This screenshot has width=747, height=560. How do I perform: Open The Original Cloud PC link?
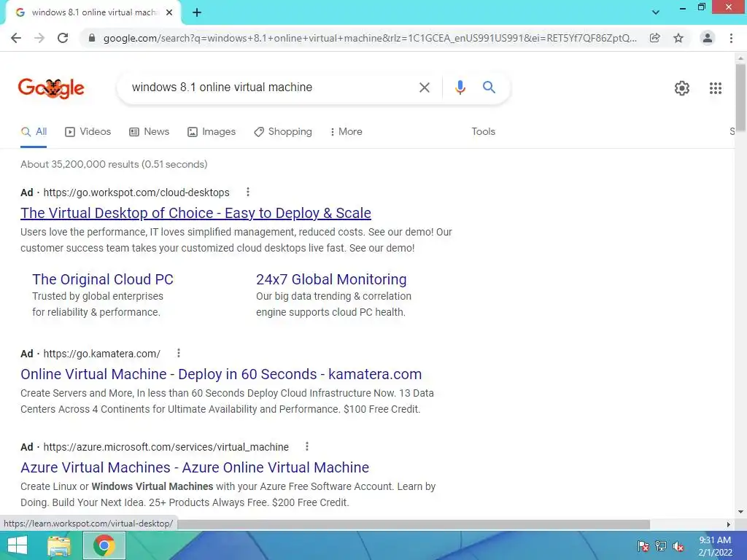[103, 279]
